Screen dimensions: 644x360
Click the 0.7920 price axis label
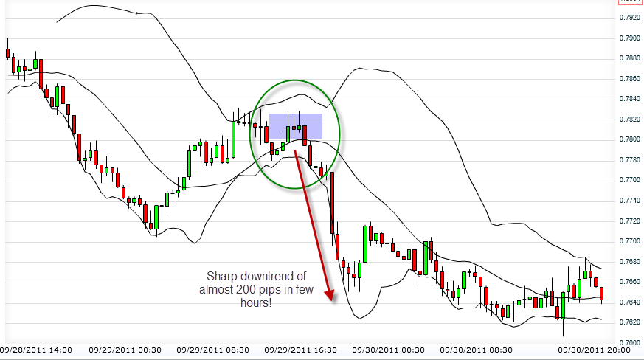tap(629, 18)
